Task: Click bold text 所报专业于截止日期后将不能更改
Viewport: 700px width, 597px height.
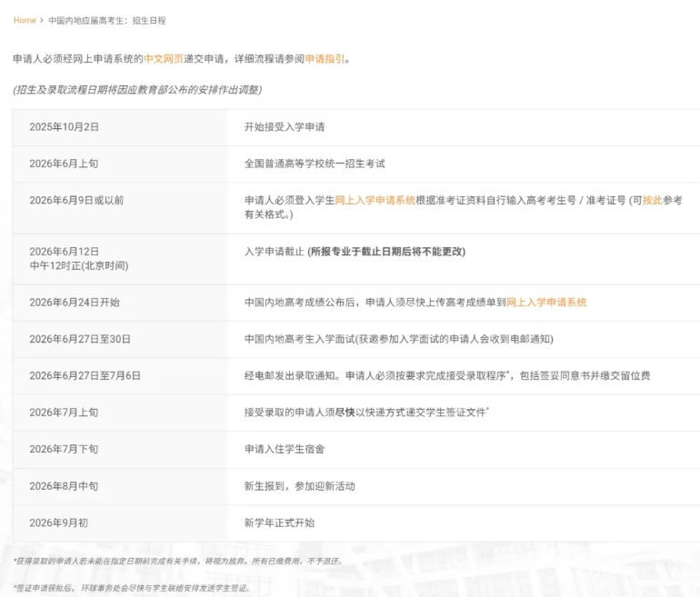Action: (386, 252)
